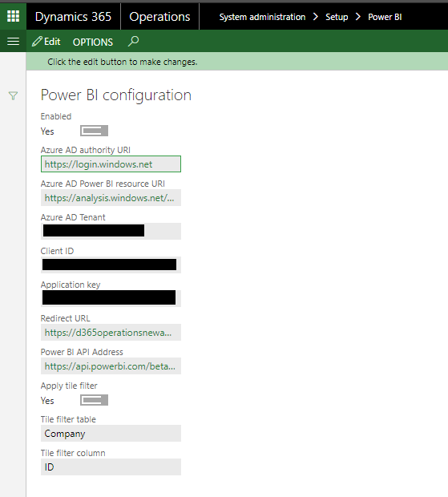
Task: Focus the Azure AD Power BI resource URI field
Action: [x=111, y=197]
